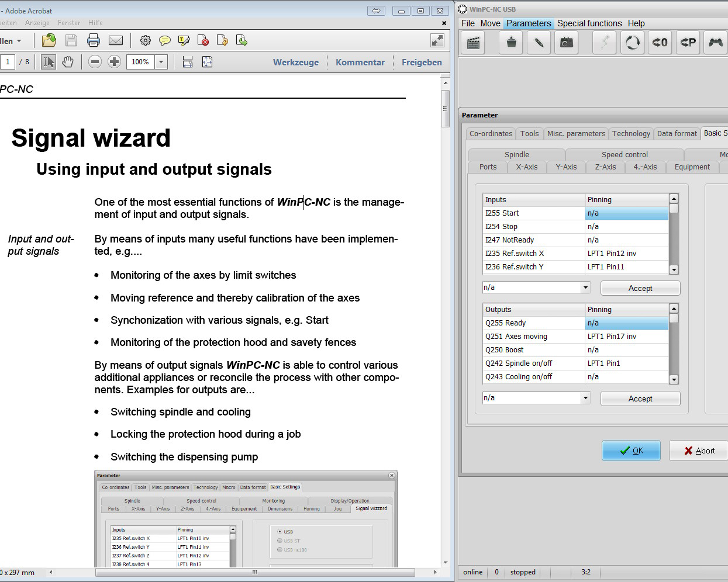Screen dimensions: 728x582
Task: Click the grayed-out save disk icon in Acrobat
Action: 71,40
